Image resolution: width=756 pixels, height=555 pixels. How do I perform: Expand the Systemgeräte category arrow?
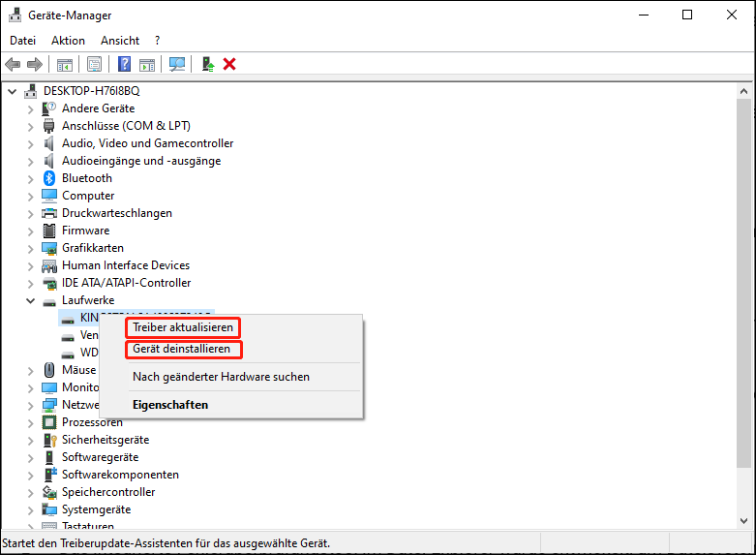pos(30,509)
